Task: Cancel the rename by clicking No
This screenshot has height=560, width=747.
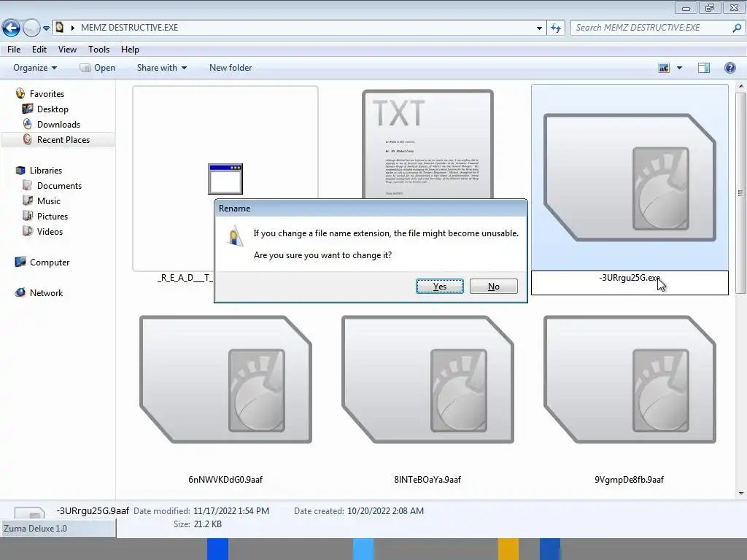Action: (x=494, y=286)
